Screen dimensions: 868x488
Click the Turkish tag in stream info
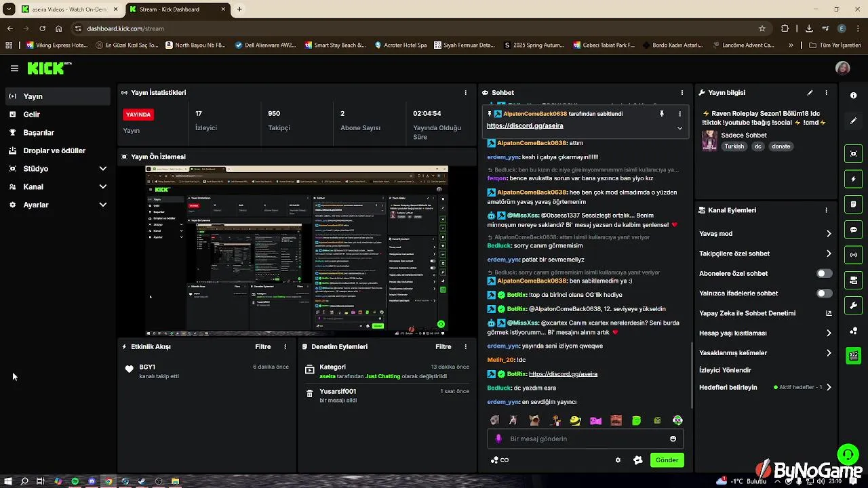click(734, 146)
